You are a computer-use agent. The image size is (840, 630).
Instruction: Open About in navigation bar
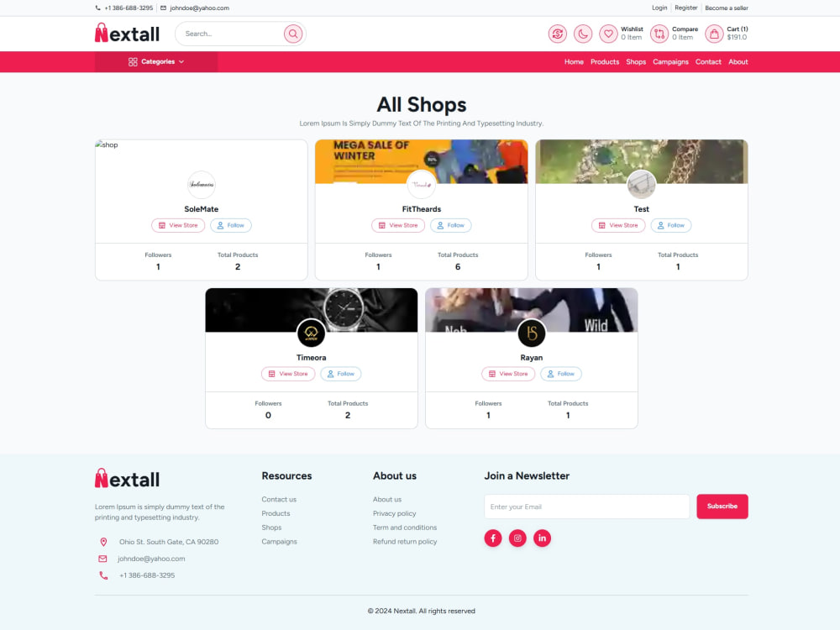pyautogui.click(x=738, y=61)
